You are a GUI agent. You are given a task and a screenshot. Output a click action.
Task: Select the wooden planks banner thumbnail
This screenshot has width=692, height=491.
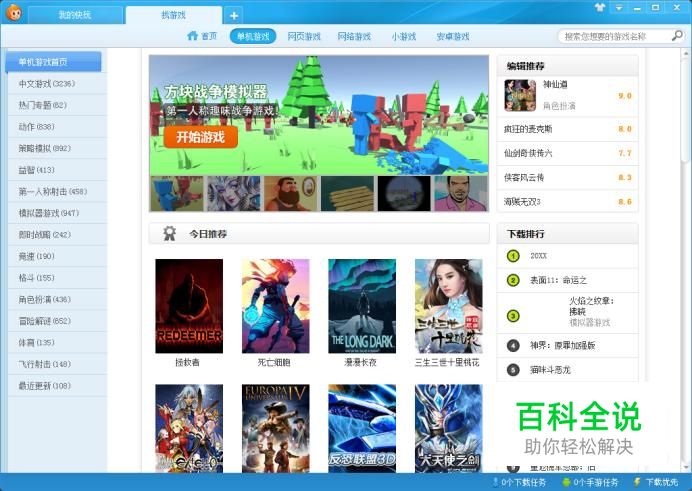click(x=347, y=194)
